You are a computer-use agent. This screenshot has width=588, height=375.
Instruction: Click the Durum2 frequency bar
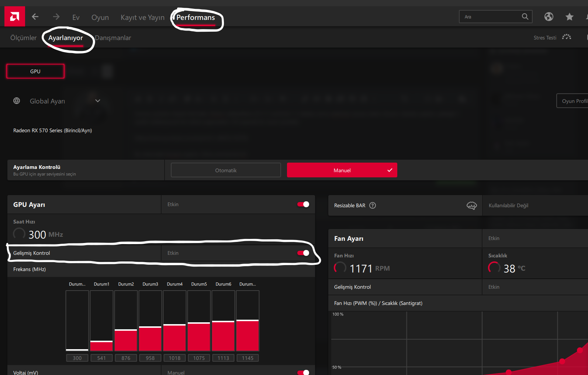tap(126, 321)
